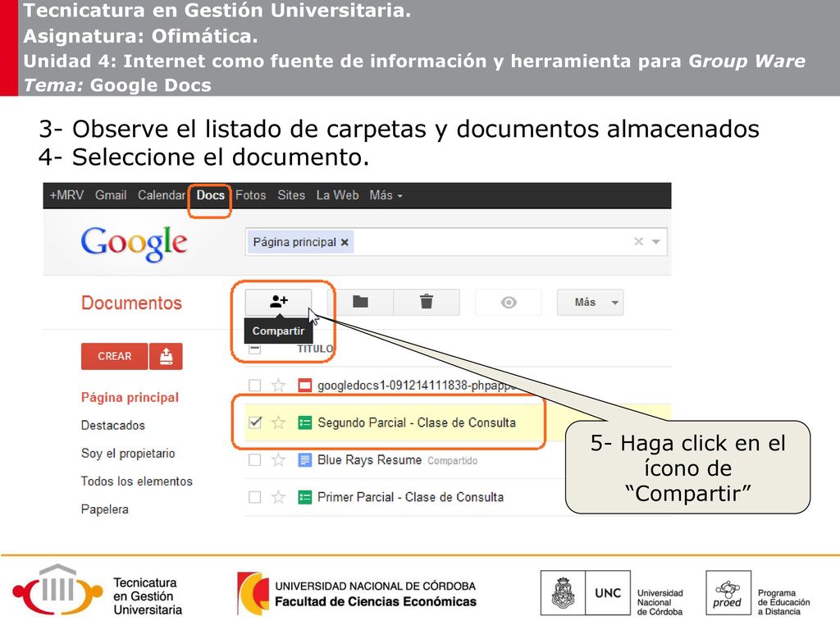Open the googledocs1-091214111838 file name
Image resolution: width=840 pixels, height=630 pixels.
click(x=417, y=386)
